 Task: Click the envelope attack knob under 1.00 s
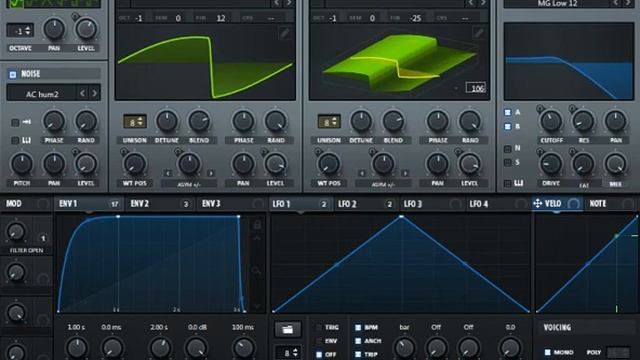pyautogui.click(x=77, y=347)
